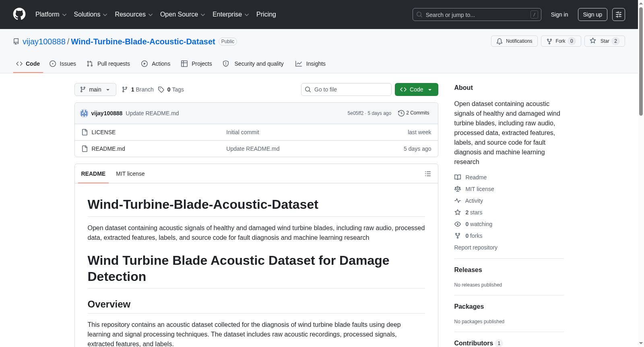This screenshot has width=644, height=347.
Task: Click the Report repository link
Action: [x=476, y=247]
